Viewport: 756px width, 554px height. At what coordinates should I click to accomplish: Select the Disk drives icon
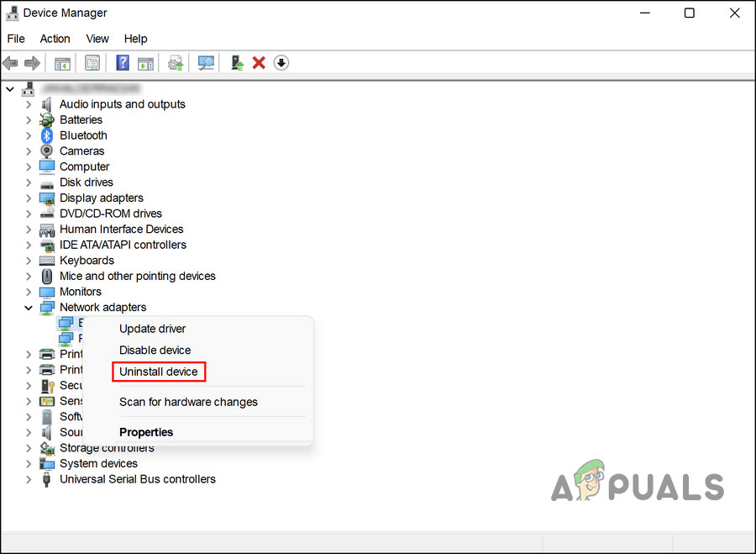pos(47,184)
